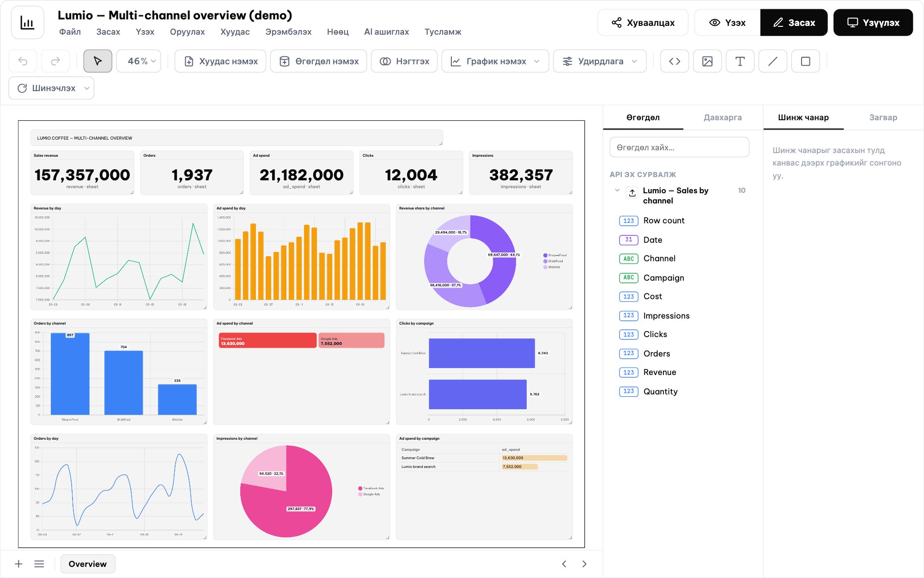Click the Facebook Ads red spend bar

point(267,340)
